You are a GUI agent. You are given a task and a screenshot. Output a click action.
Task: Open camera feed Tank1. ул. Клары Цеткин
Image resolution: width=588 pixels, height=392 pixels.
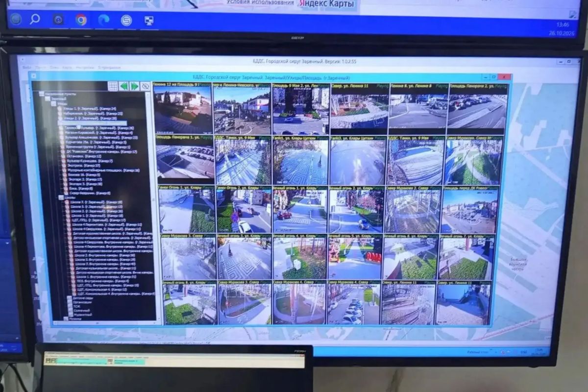tap(300, 161)
